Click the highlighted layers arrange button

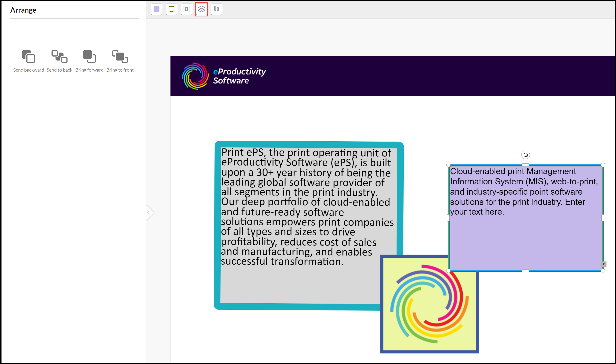point(201,9)
